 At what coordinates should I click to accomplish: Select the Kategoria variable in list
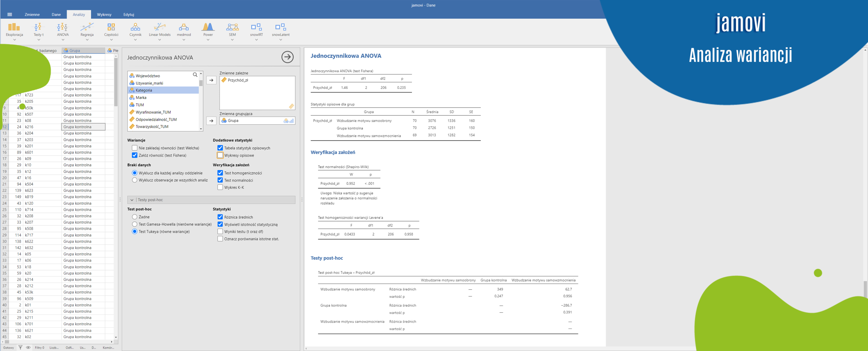pyautogui.click(x=144, y=90)
